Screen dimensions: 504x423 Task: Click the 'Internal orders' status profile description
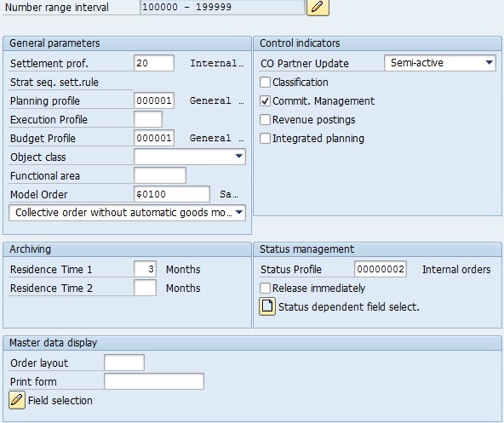tap(456, 269)
